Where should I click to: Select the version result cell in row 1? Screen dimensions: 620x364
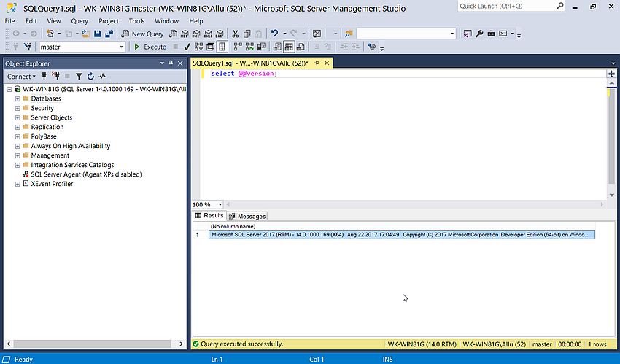pos(402,235)
